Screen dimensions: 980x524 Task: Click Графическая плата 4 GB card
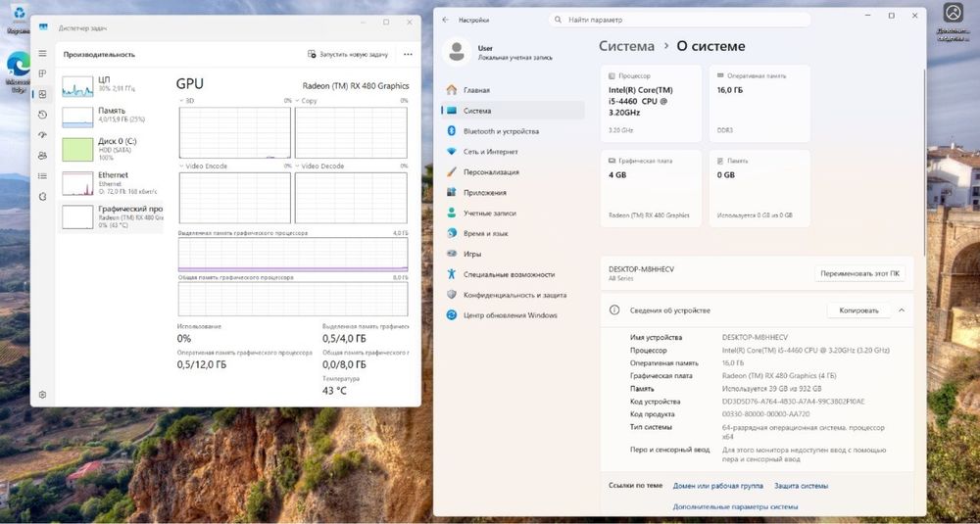click(651, 188)
